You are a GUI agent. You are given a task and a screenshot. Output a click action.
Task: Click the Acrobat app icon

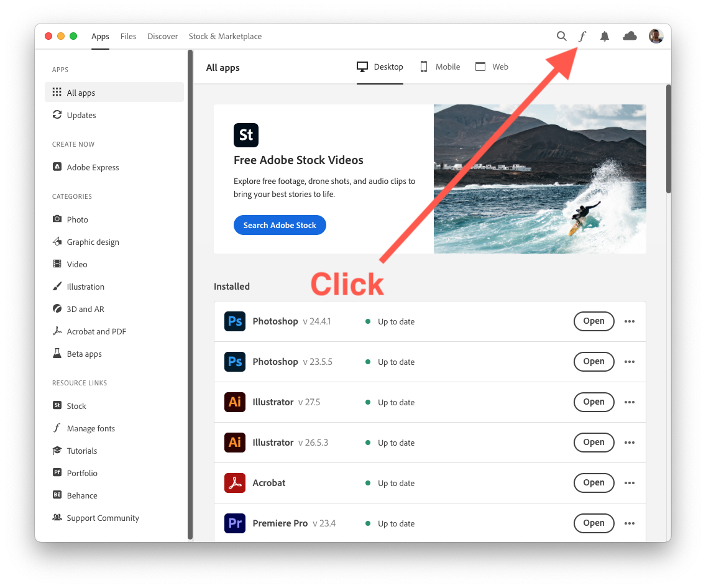pos(235,483)
